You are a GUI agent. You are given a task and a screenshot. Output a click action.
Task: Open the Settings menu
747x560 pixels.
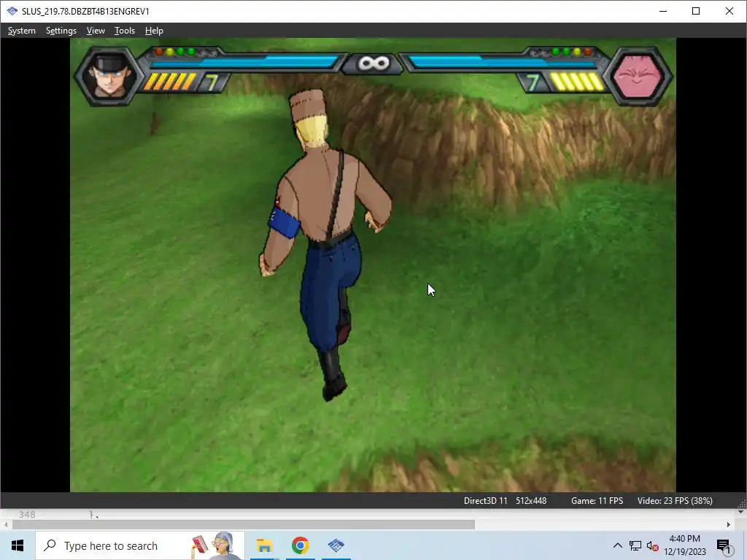coord(61,31)
